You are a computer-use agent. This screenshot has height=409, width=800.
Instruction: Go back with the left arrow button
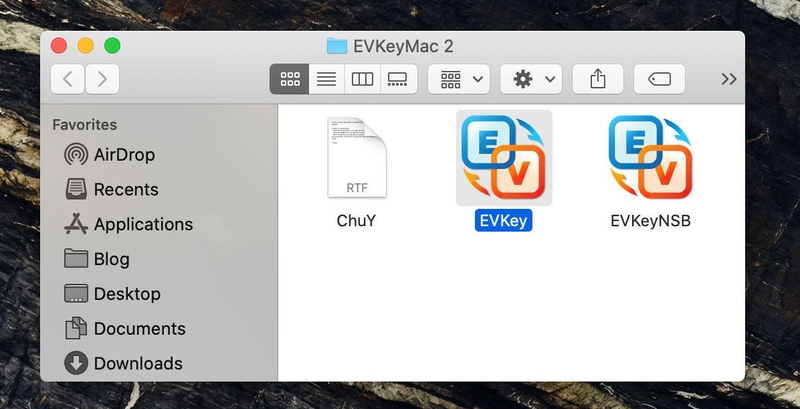pyautogui.click(x=67, y=79)
